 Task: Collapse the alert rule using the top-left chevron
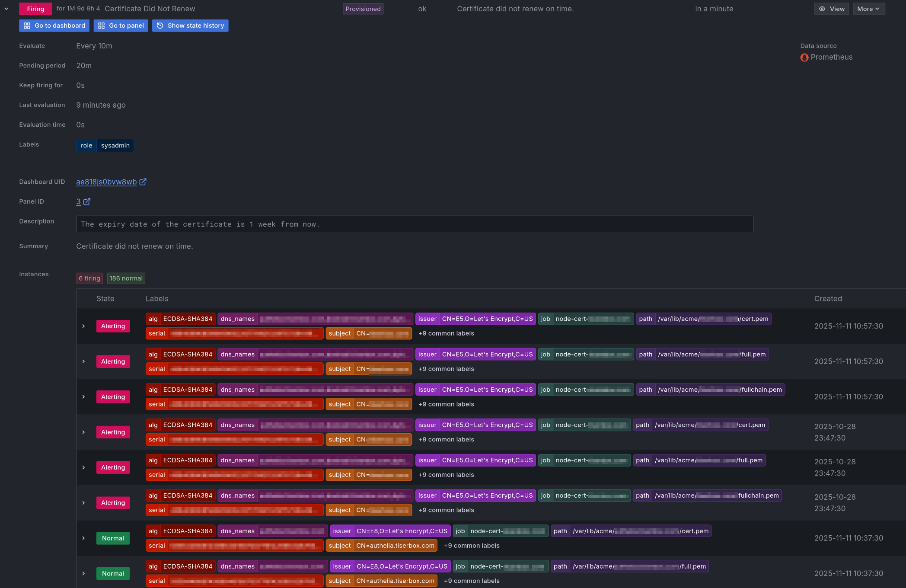[6, 8]
